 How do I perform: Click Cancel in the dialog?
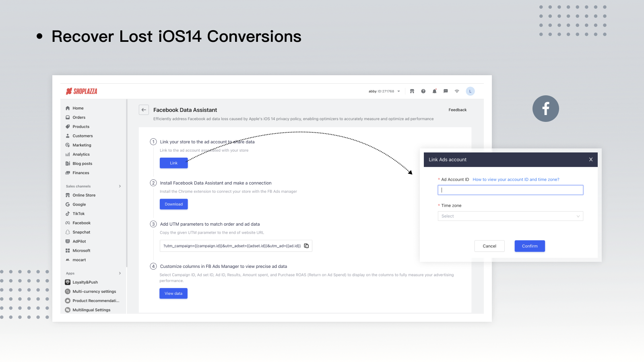pos(489,246)
